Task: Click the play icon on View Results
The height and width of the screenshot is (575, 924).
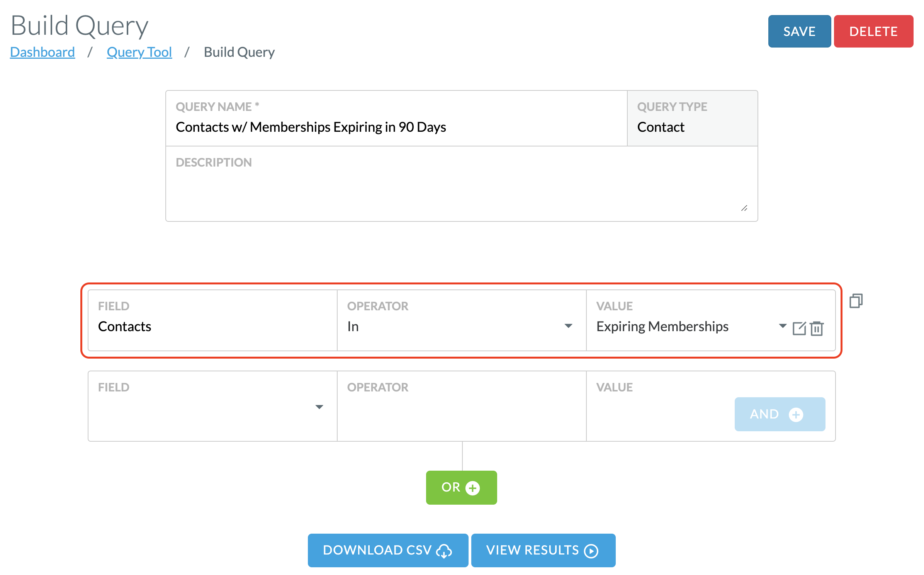Action: point(591,551)
